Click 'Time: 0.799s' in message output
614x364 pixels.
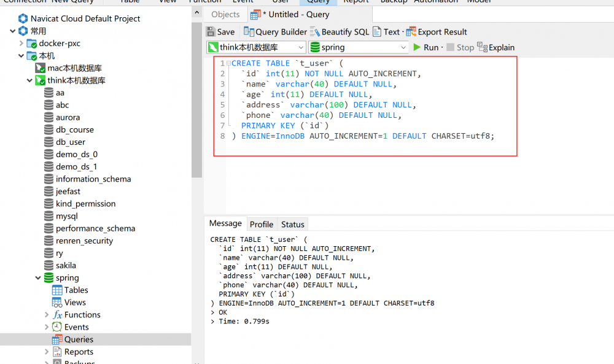[244, 321]
